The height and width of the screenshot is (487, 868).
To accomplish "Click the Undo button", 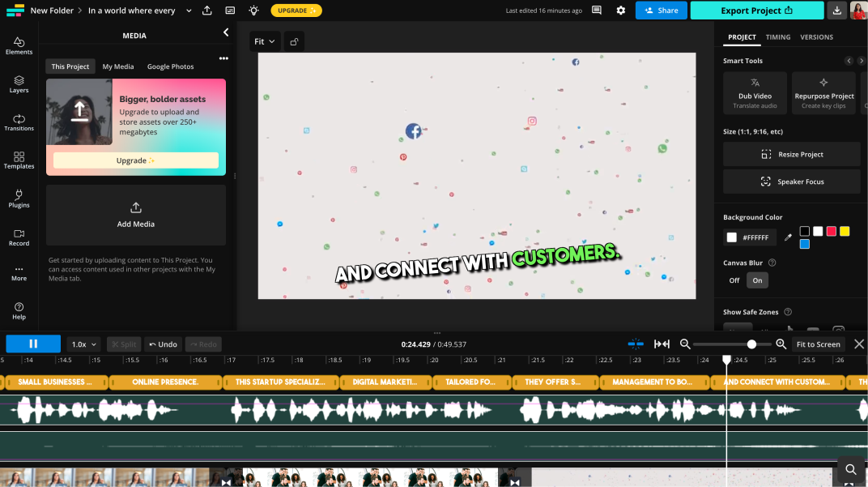I will (164, 344).
